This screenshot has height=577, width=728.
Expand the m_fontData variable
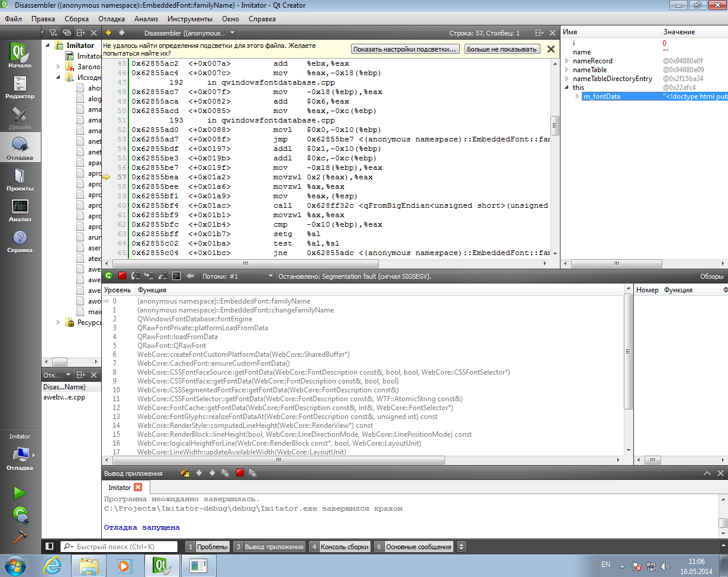(x=578, y=96)
